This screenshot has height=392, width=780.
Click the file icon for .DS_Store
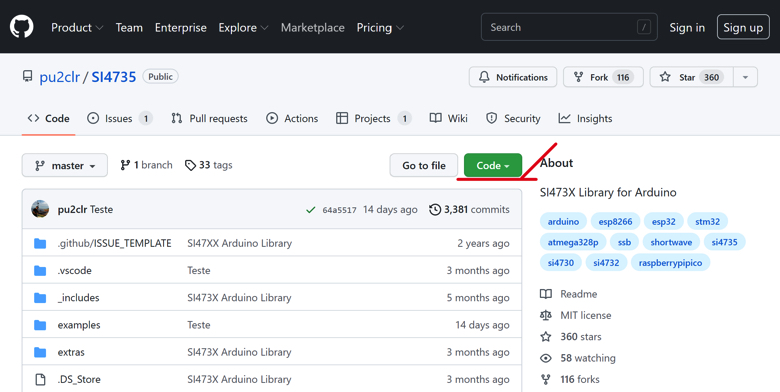[40, 379]
